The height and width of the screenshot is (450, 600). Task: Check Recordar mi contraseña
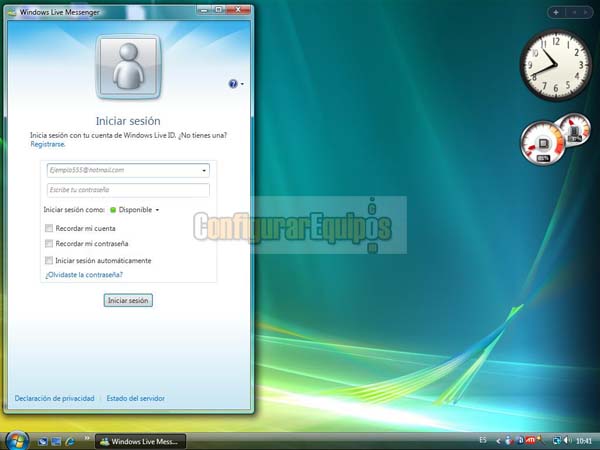click(49, 244)
